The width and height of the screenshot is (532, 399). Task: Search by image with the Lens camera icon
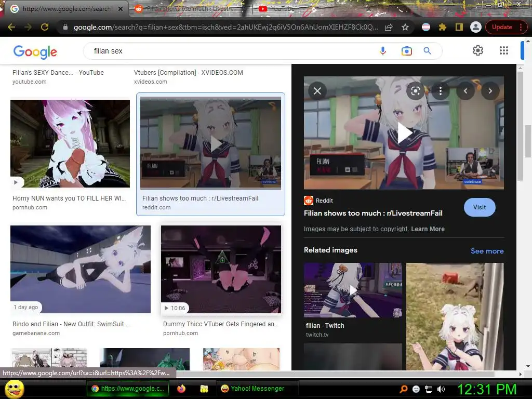406,51
